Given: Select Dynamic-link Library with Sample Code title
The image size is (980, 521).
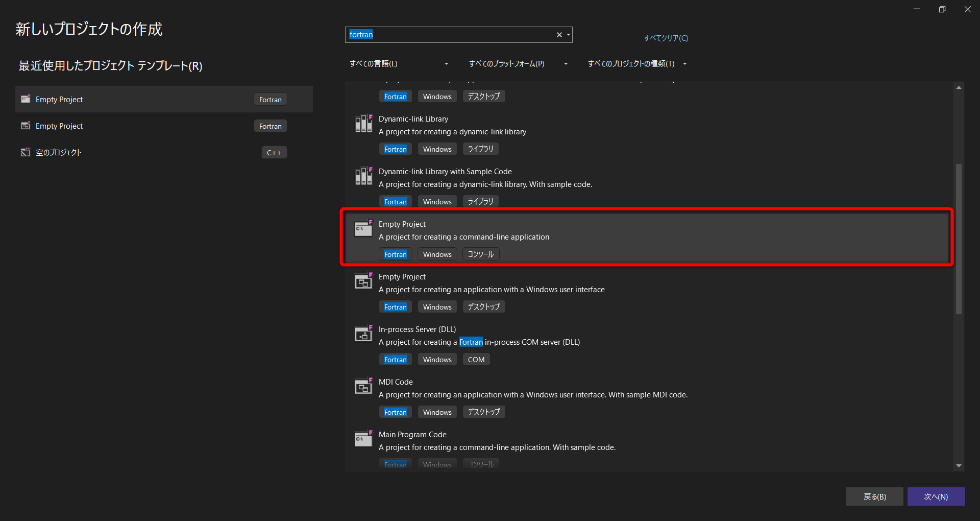Looking at the screenshot, I should click(445, 171).
